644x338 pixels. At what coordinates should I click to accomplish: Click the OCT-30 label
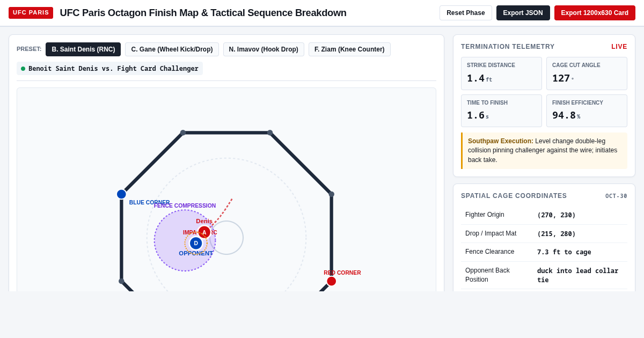(616, 196)
